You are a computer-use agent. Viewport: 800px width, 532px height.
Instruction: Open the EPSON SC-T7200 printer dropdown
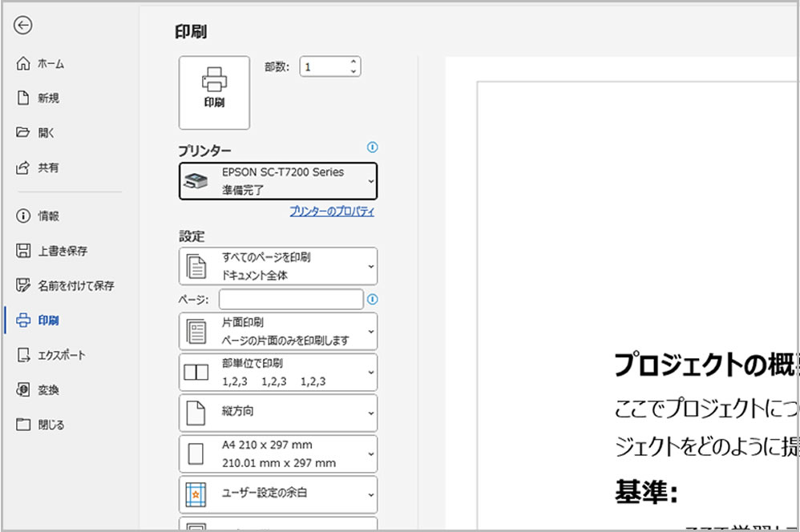[x=278, y=181]
